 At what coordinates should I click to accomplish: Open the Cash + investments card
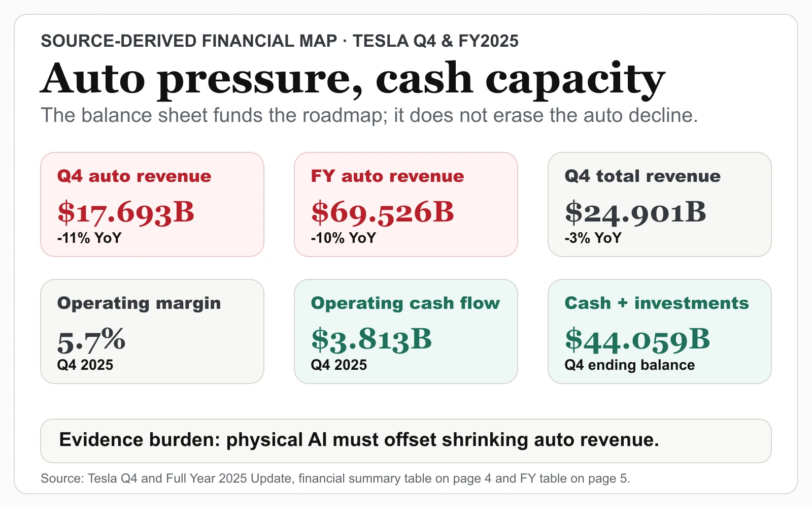[660, 331]
